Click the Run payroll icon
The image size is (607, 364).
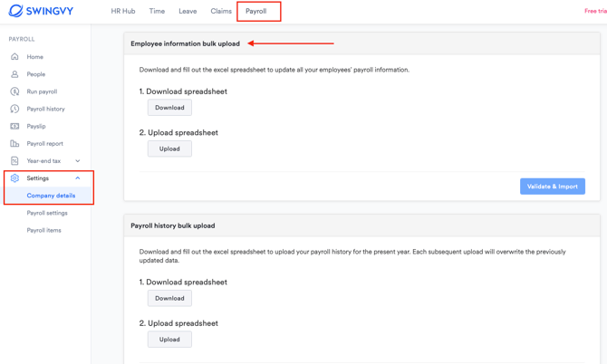14,91
